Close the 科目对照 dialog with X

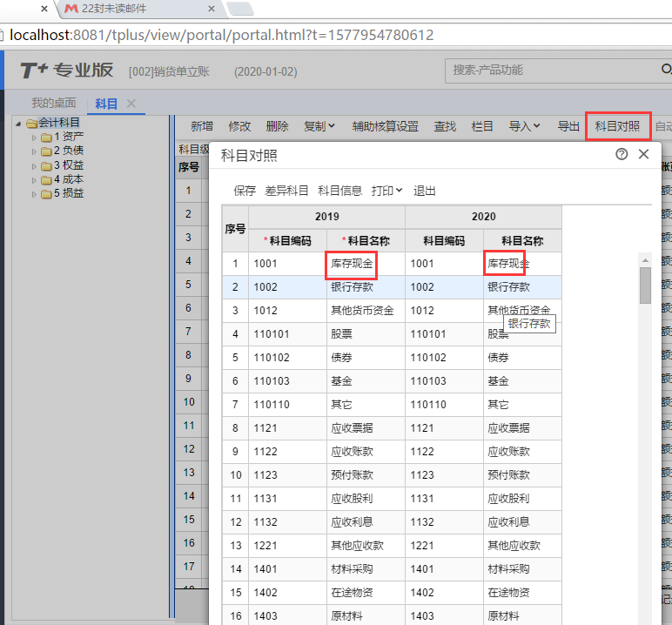[643, 154]
